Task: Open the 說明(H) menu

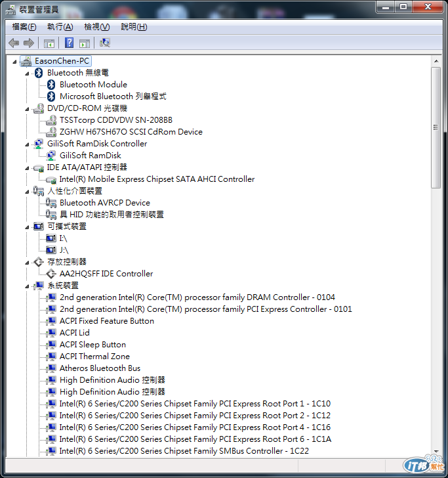Action: [134, 27]
